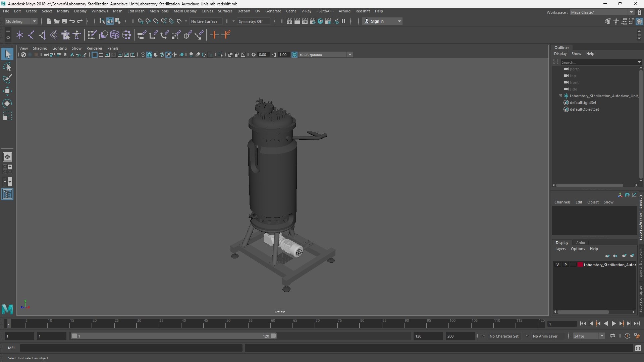The width and height of the screenshot is (644, 362).
Task: Open the Sign In dropdown arrow
Action: (x=399, y=21)
